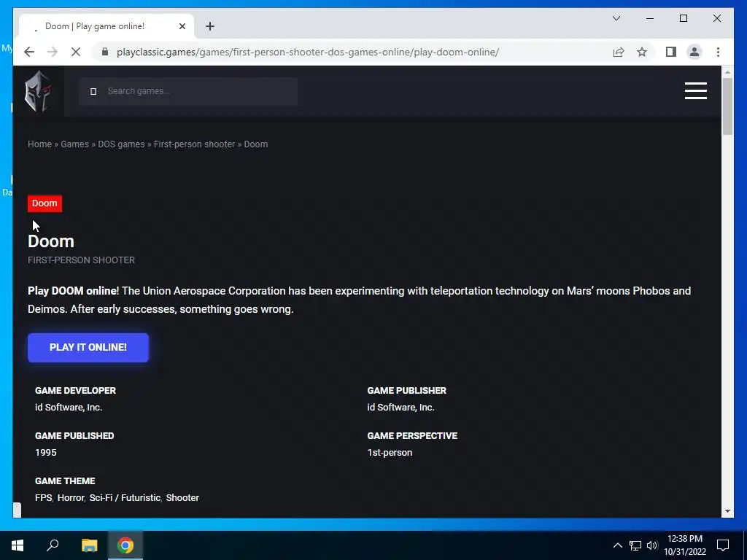Click GAME PERSPECTIVE label
The image size is (747, 560).
coord(412,436)
